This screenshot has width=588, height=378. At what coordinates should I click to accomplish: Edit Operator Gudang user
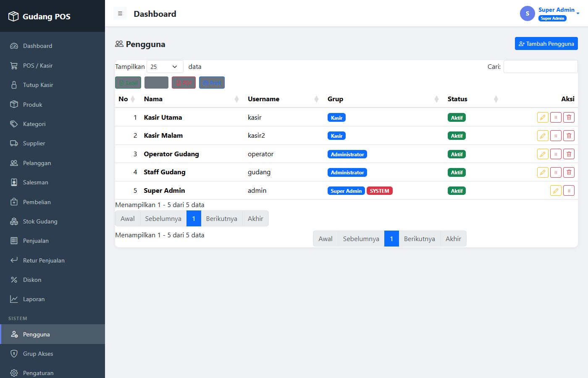tap(543, 154)
